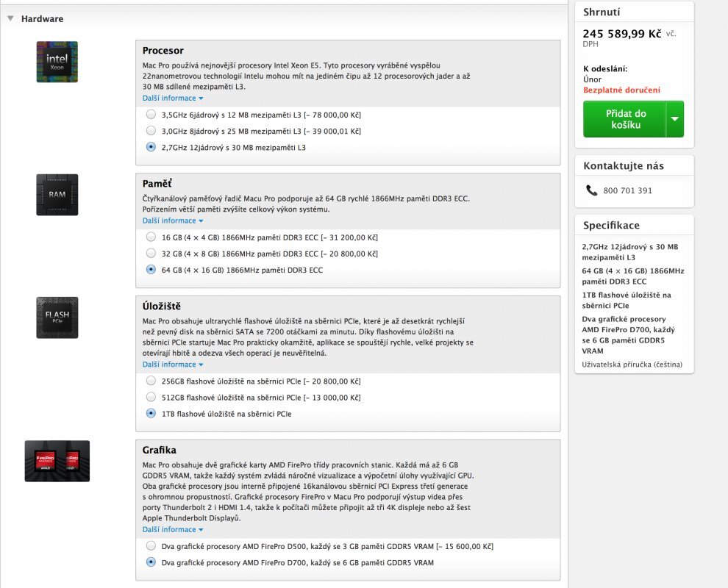
Task: Click the Intel Xeon processor icon
Action: 57,62
